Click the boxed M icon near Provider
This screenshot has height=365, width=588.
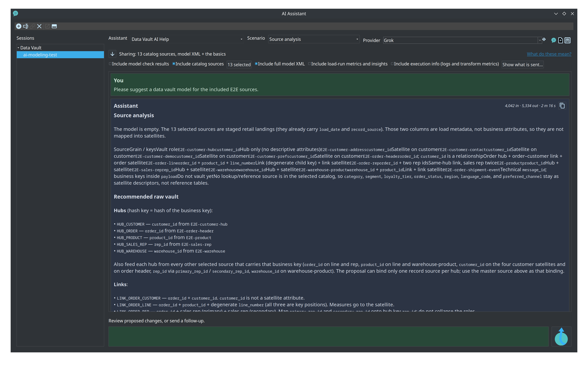[x=568, y=40]
